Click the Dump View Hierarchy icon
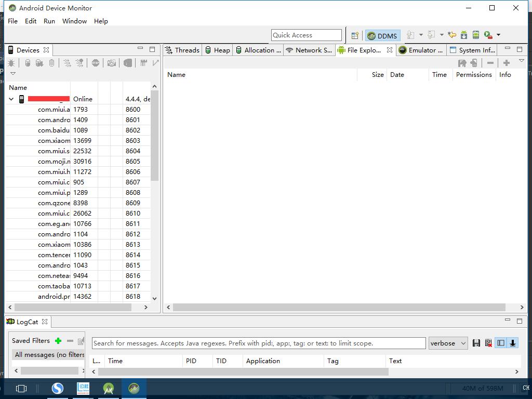 (x=128, y=63)
